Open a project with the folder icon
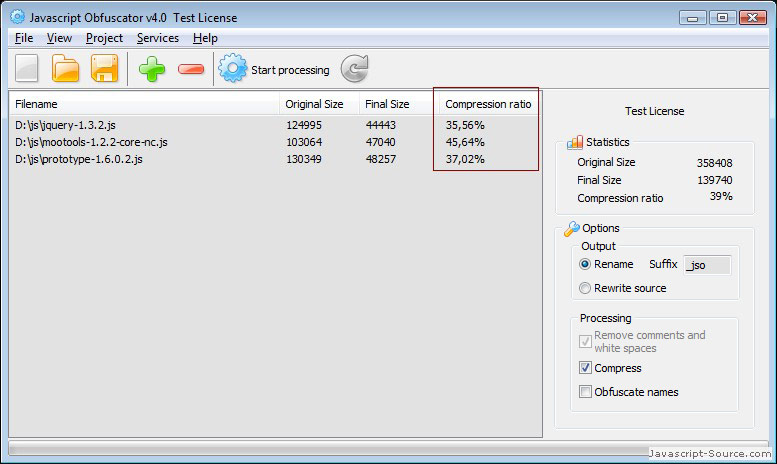777x464 pixels. tap(65, 68)
